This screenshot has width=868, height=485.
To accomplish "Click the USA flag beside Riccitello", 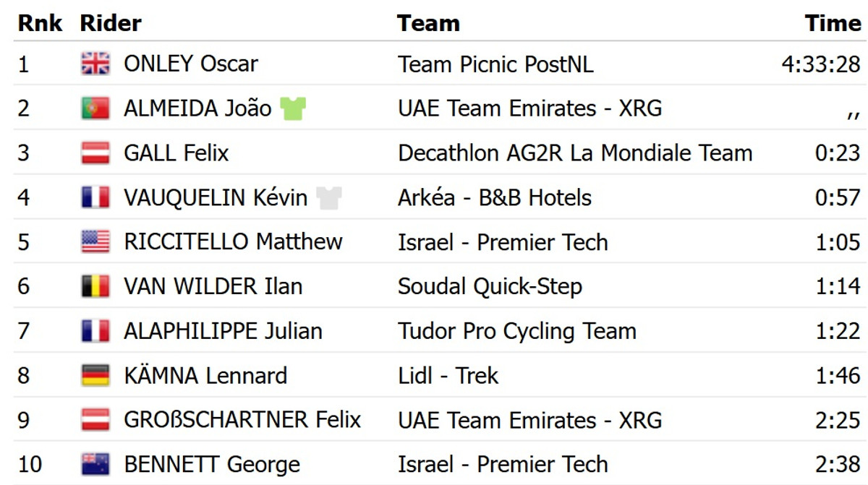I will click(x=95, y=242).
